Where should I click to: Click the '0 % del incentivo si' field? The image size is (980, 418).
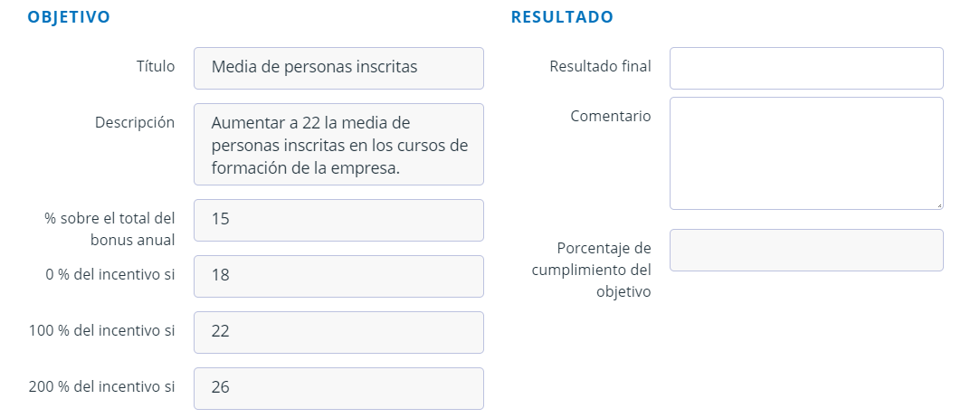[338, 276]
